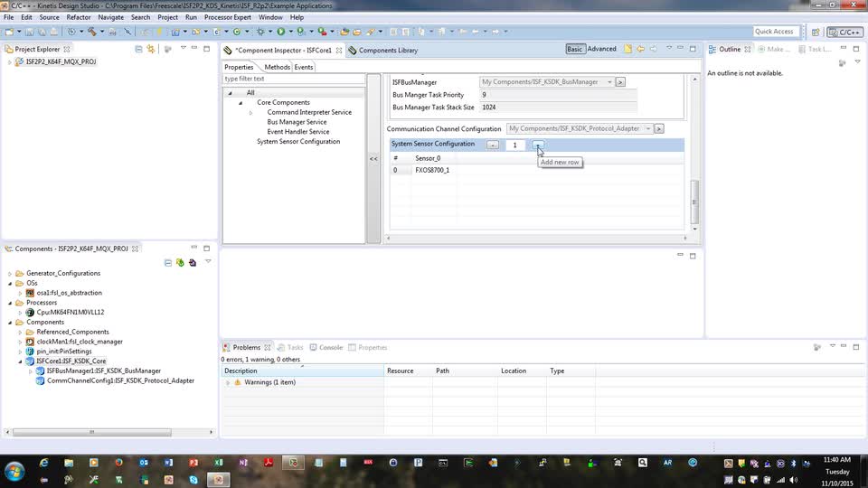The width and height of the screenshot is (868, 488).
Task: Switch Component Inspector to Basic view
Action: tap(575, 49)
